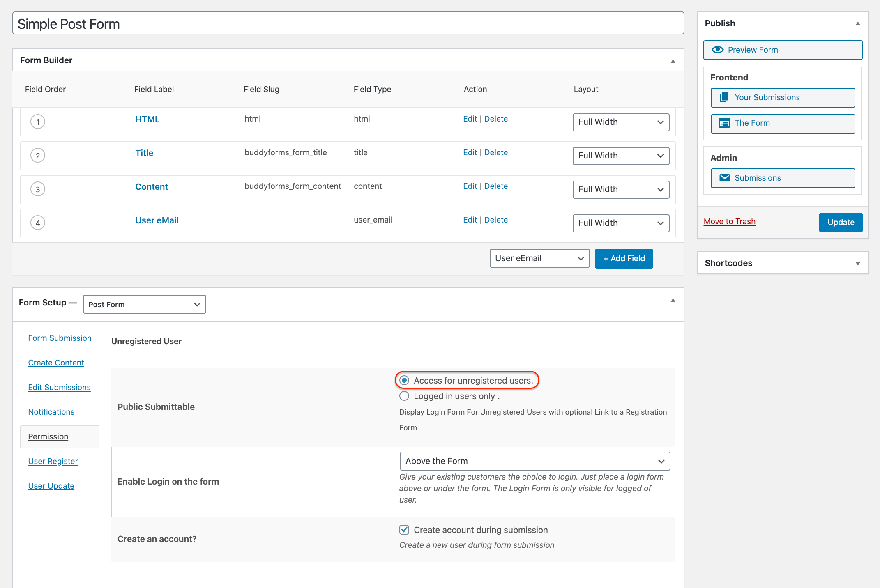Click the Your Submissions pages icon
This screenshot has height=588, width=880.
coord(724,97)
